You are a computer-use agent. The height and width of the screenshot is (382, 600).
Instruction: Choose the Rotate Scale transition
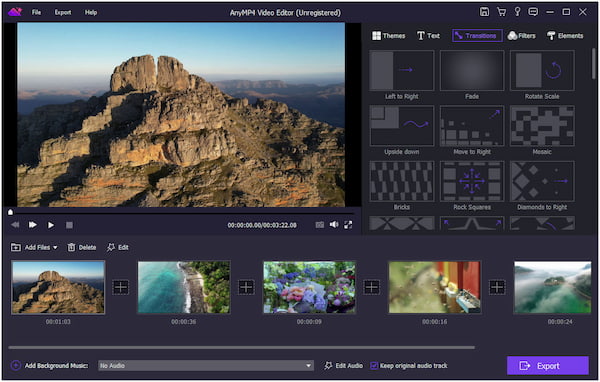[542, 70]
